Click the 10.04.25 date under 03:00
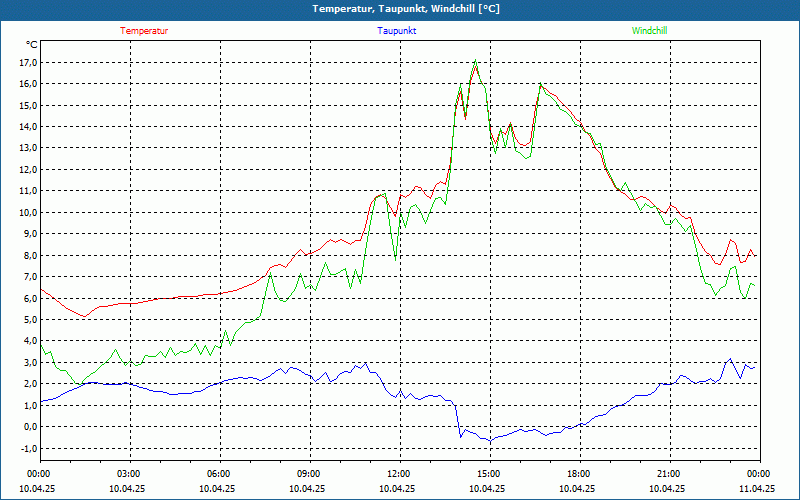Image resolution: width=800 pixels, height=500 pixels. (x=127, y=488)
